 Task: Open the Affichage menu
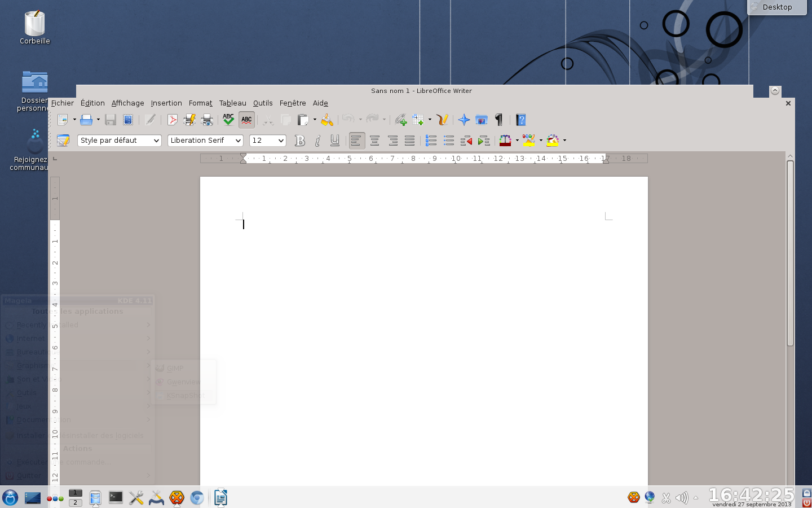coord(128,103)
